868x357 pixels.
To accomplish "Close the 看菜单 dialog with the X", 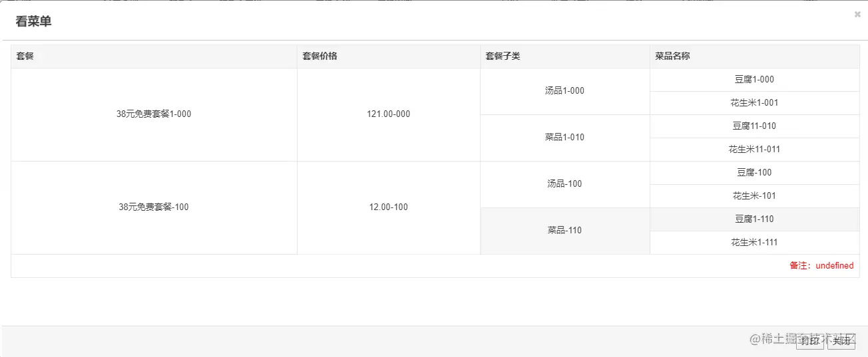I will pos(857,14).
